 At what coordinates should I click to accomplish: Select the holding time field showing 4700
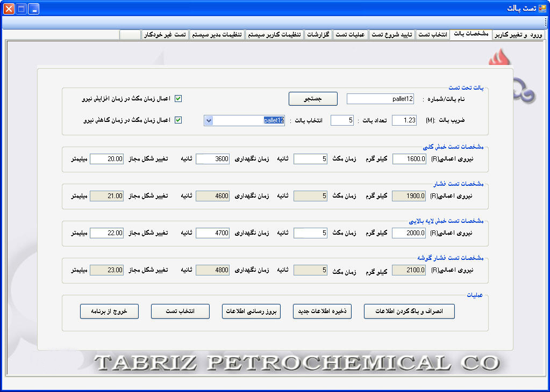click(x=212, y=233)
